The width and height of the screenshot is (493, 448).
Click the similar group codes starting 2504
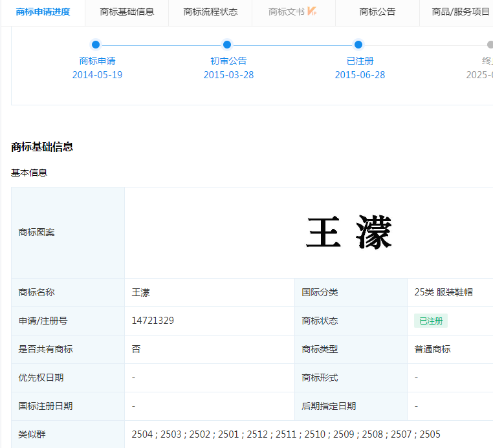[x=286, y=434]
